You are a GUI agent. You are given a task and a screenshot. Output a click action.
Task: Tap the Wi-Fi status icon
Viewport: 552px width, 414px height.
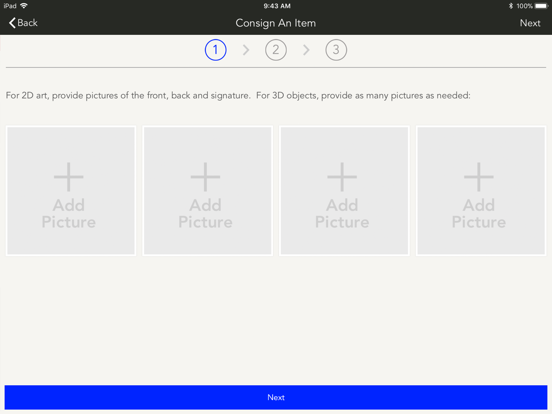coord(24,6)
